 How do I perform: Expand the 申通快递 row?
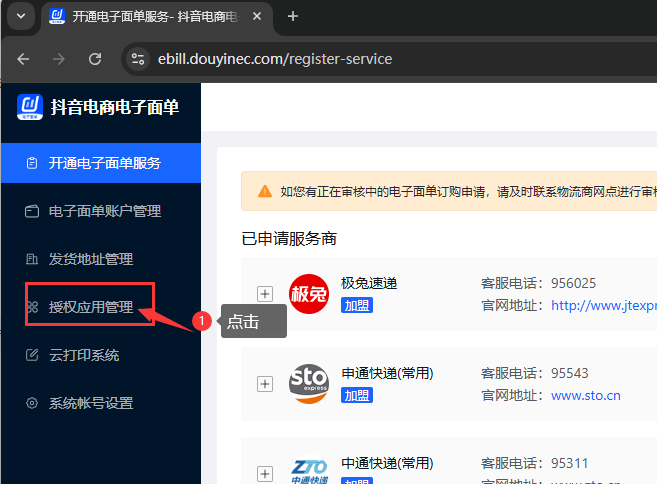[265, 384]
